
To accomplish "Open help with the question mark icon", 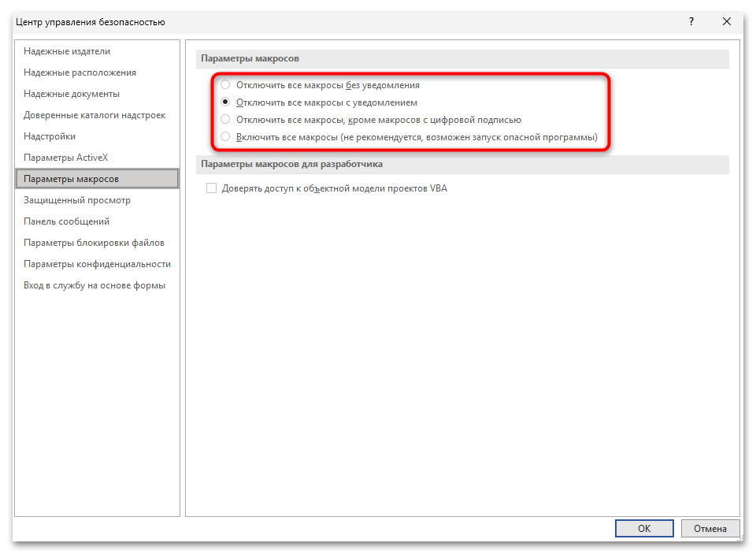I will tap(691, 22).
